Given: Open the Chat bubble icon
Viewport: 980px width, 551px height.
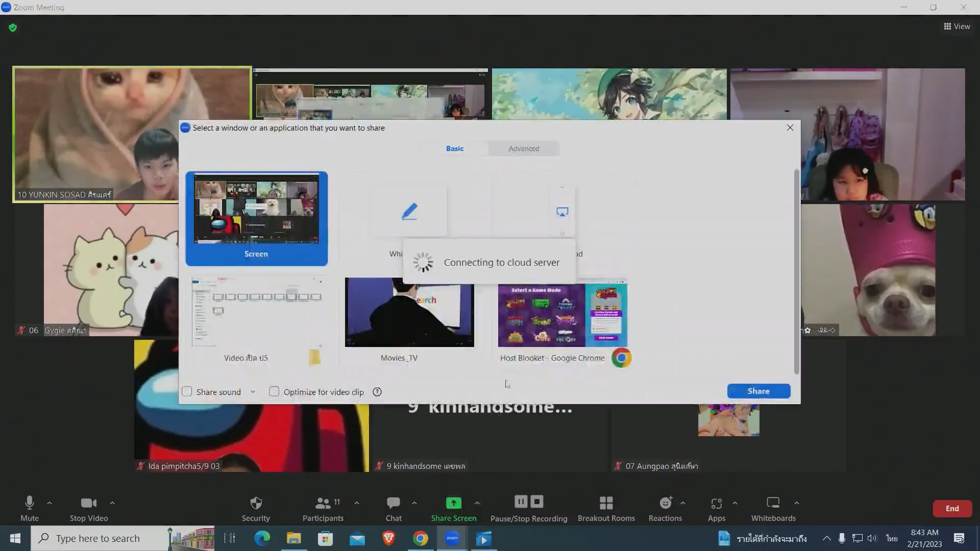Looking at the screenshot, I should [x=393, y=503].
